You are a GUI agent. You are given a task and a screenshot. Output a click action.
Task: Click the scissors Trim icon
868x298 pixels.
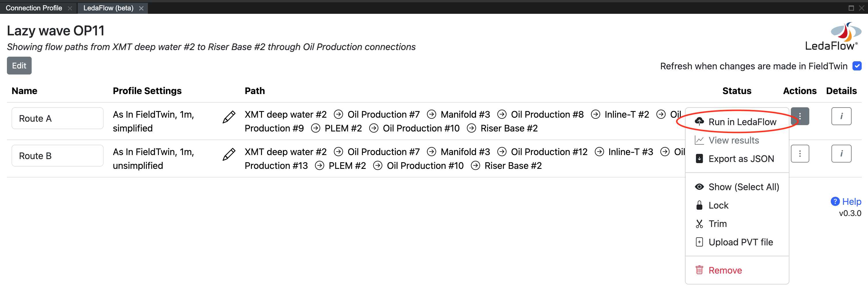pos(699,224)
